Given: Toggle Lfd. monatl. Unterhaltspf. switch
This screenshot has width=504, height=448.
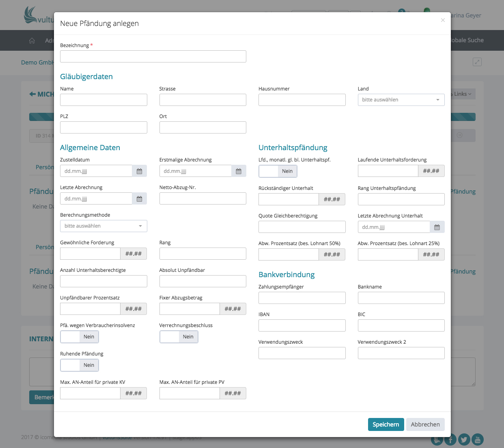Looking at the screenshot, I should pos(278,171).
